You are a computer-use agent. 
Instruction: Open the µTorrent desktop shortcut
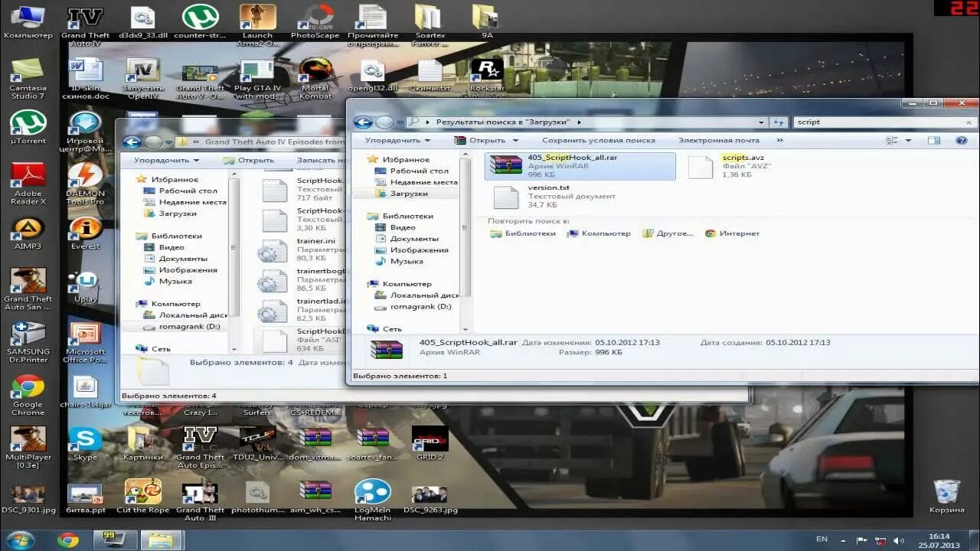point(28,127)
